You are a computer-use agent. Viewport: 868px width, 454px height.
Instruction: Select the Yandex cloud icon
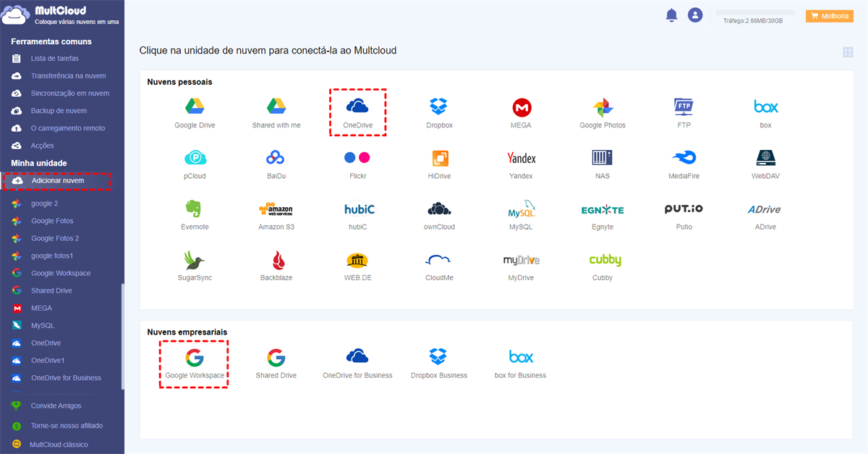point(521,164)
